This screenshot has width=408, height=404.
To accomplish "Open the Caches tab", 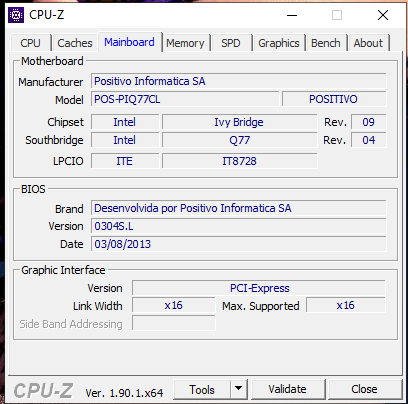I will (x=75, y=43).
